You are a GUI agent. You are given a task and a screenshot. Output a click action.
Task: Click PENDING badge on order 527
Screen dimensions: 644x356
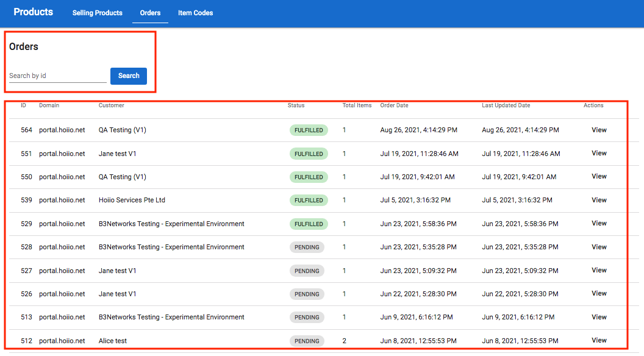coord(307,271)
